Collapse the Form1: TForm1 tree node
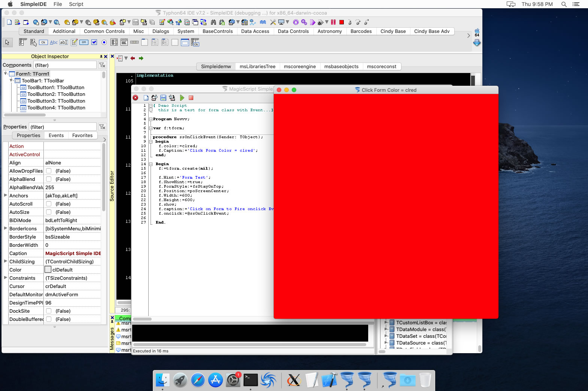The height and width of the screenshot is (391, 588). [x=6, y=73]
